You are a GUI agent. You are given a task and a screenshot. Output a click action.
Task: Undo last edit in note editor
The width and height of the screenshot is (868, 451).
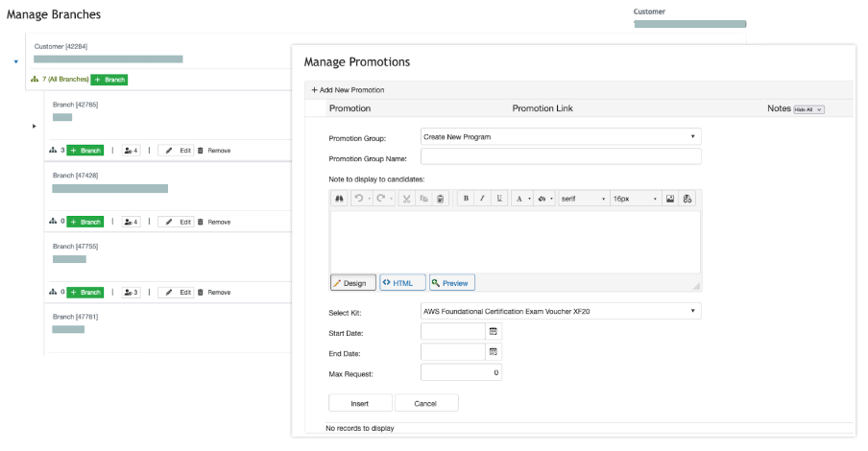pos(359,199)
